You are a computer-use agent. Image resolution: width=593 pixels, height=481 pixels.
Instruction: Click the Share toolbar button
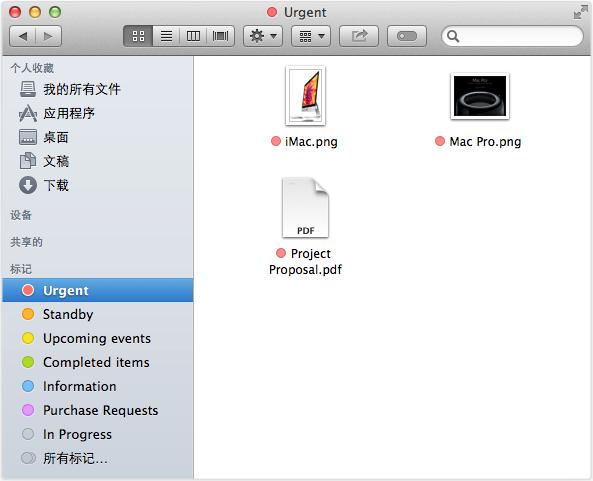359,36
